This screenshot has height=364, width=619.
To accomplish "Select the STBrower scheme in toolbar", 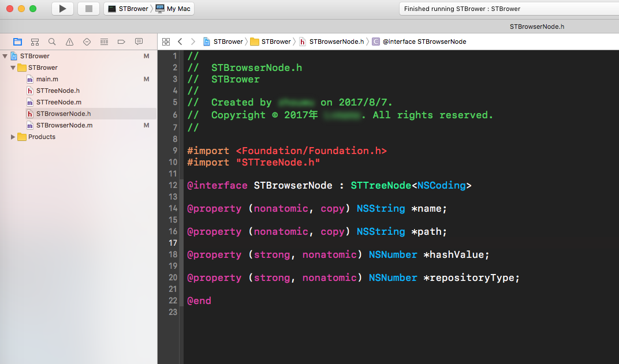I will click(x=128, y=9).
